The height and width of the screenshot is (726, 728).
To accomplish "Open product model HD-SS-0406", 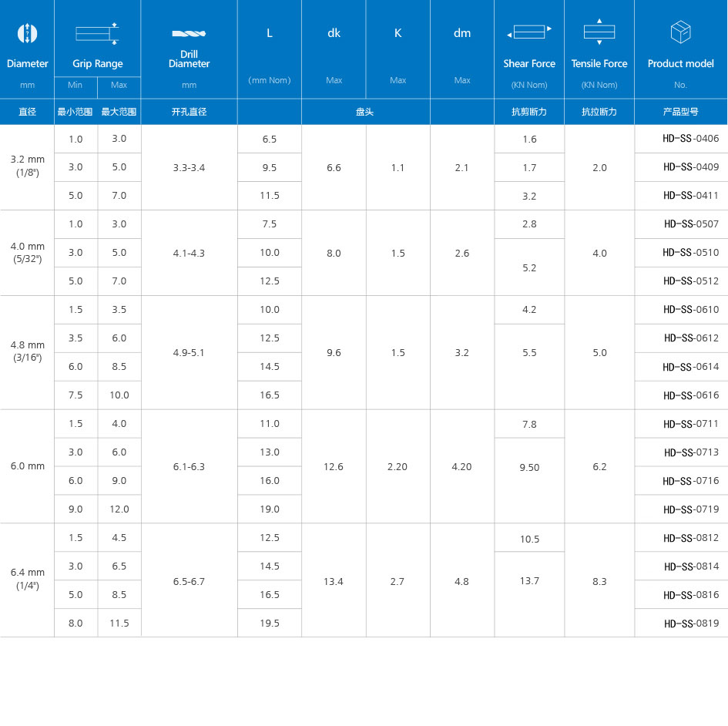I will coord(691,139).
